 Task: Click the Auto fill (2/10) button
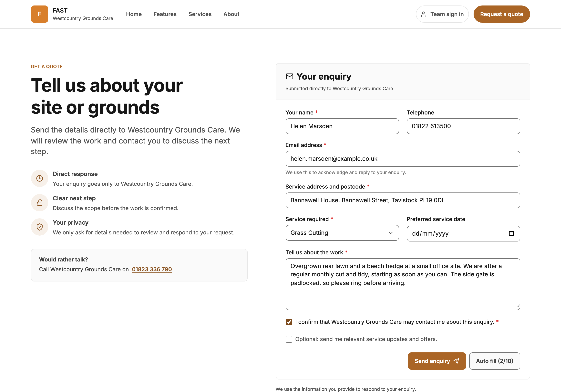(494, 361)
